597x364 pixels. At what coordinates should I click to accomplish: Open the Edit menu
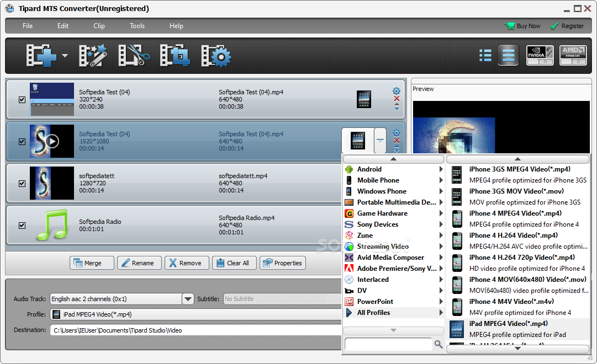coord(63,26)
